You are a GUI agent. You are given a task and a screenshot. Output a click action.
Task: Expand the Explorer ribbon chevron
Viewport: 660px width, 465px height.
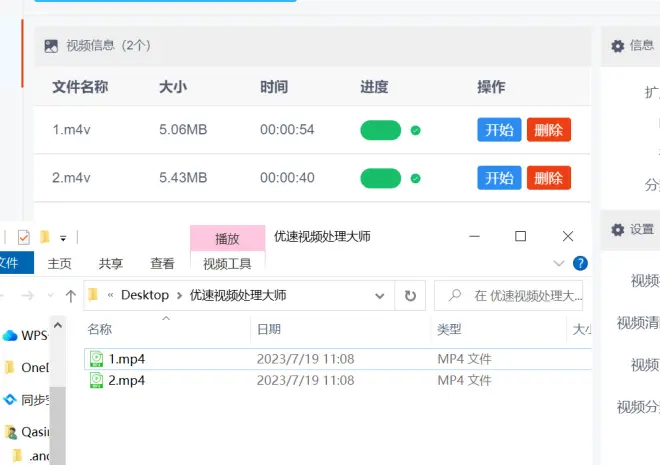tap(559, 264)
